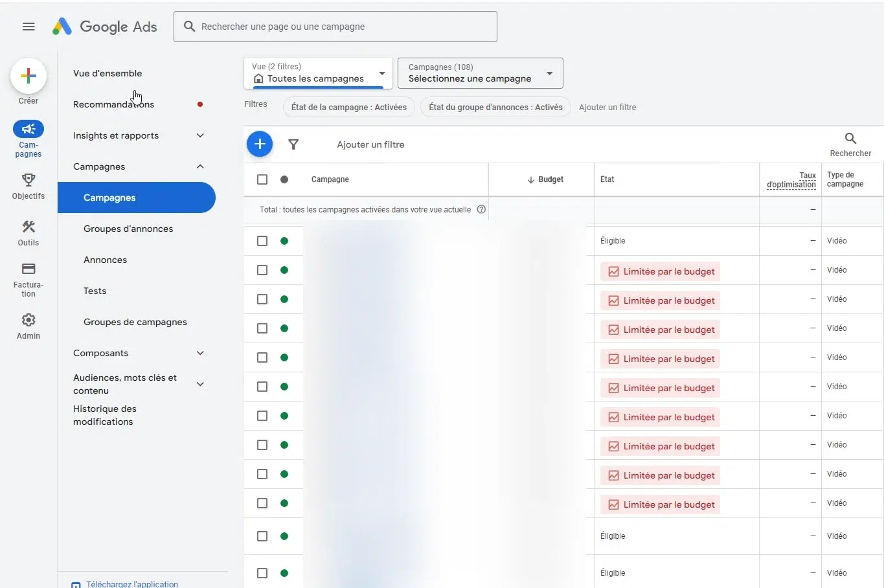Click the search magnifier in top search bar
Viewport: 884px width, 588px height.
[x=190, y=27]
